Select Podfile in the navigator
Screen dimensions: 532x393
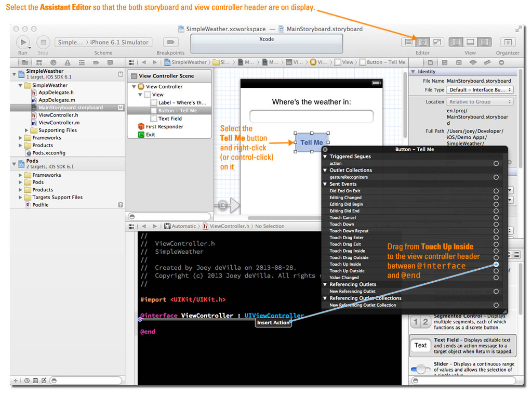(41, 205)
